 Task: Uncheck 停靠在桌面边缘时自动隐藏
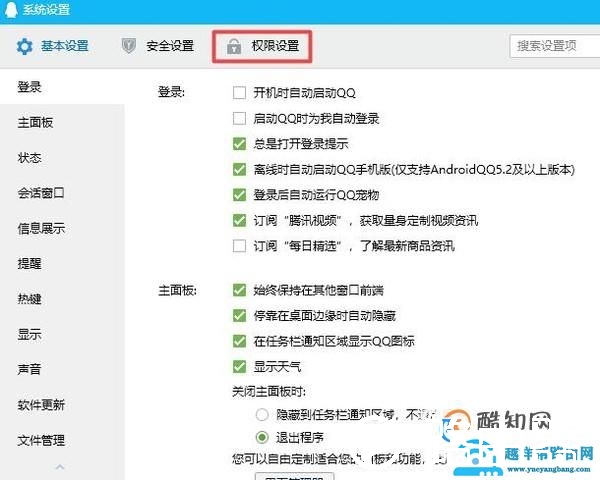[x=239, y=316]
